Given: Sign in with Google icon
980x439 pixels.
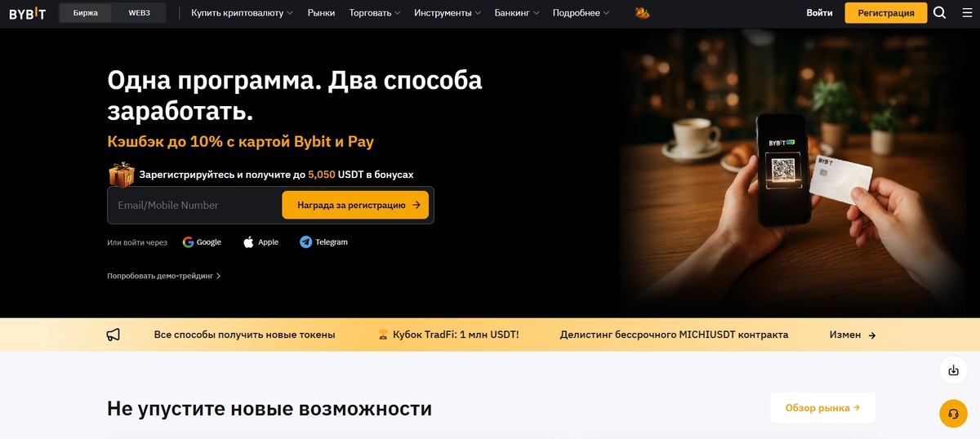Looking at the screenshot, I should (188, 242).
